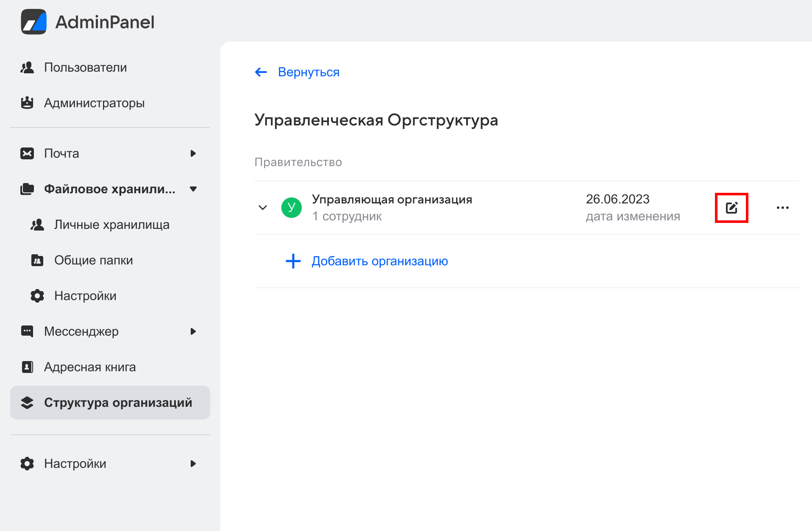This screenshot has height=531, width=812.
Task: Expand the Почта submenu arrow
Action: [193, 153]
